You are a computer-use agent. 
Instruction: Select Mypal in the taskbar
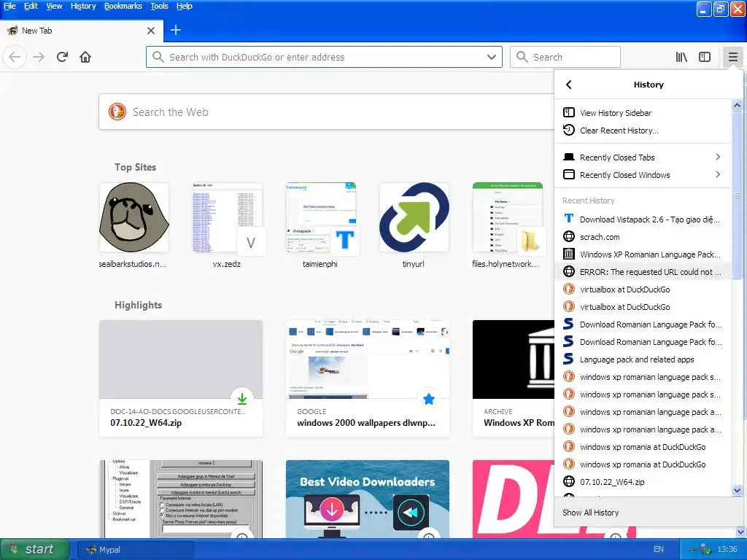tap(135, 550)
